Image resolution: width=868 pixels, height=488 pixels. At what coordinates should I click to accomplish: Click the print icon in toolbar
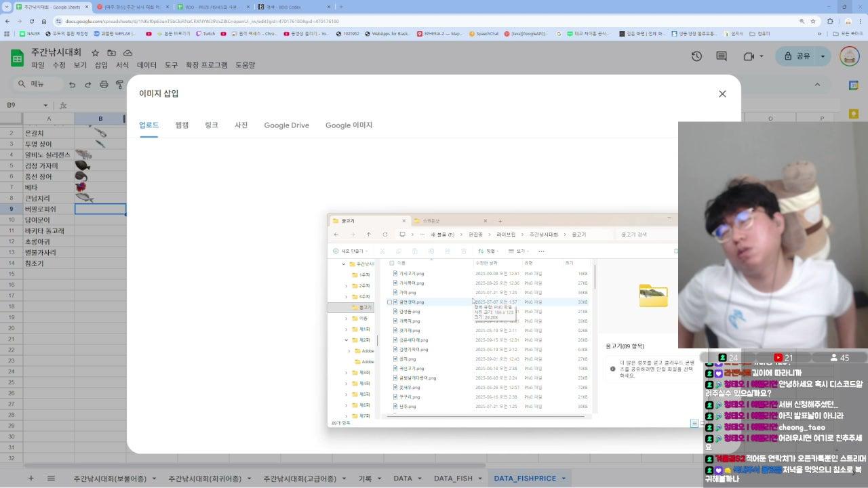104,85
